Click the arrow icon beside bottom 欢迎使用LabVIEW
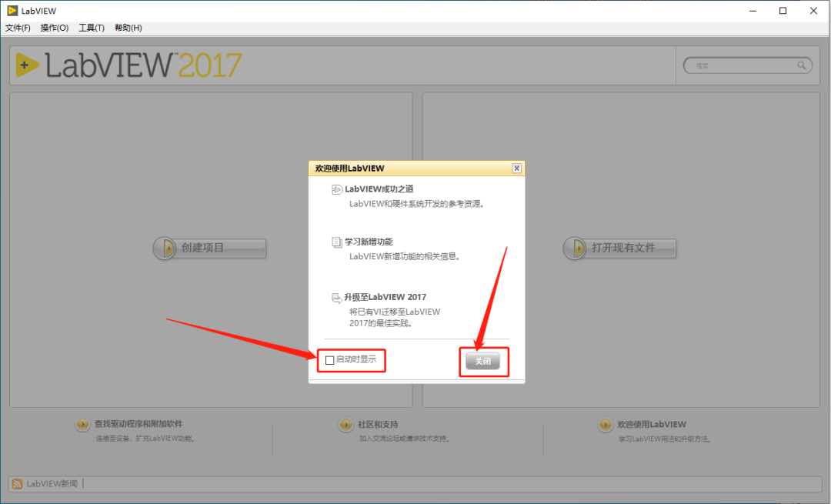 click(606, 425)
